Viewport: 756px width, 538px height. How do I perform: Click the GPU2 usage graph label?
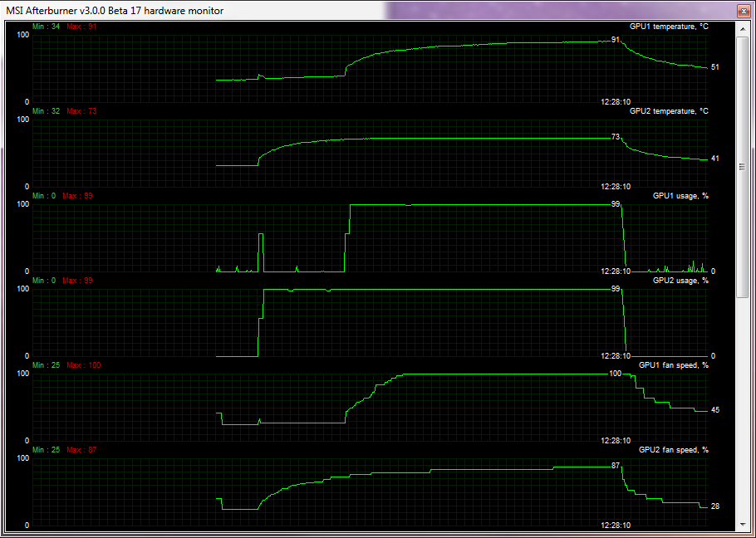point(680,281)
